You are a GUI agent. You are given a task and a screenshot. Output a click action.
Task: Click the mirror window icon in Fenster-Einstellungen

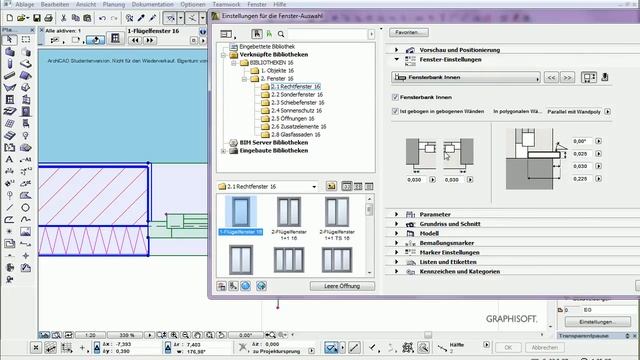(589, 77)
